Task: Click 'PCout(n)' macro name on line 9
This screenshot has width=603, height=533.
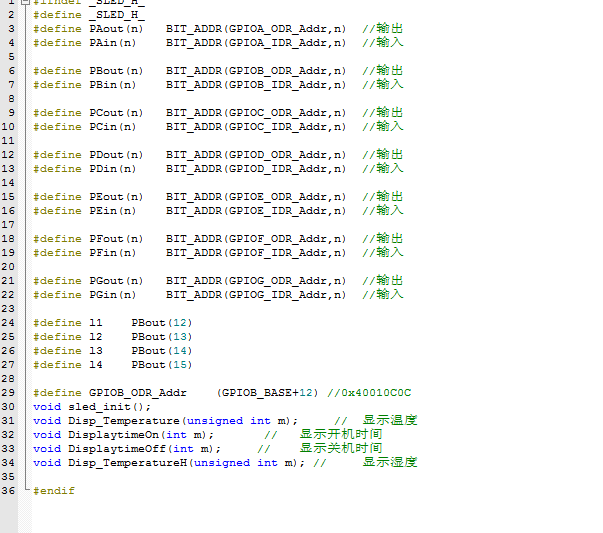Action: coord(116,113)
